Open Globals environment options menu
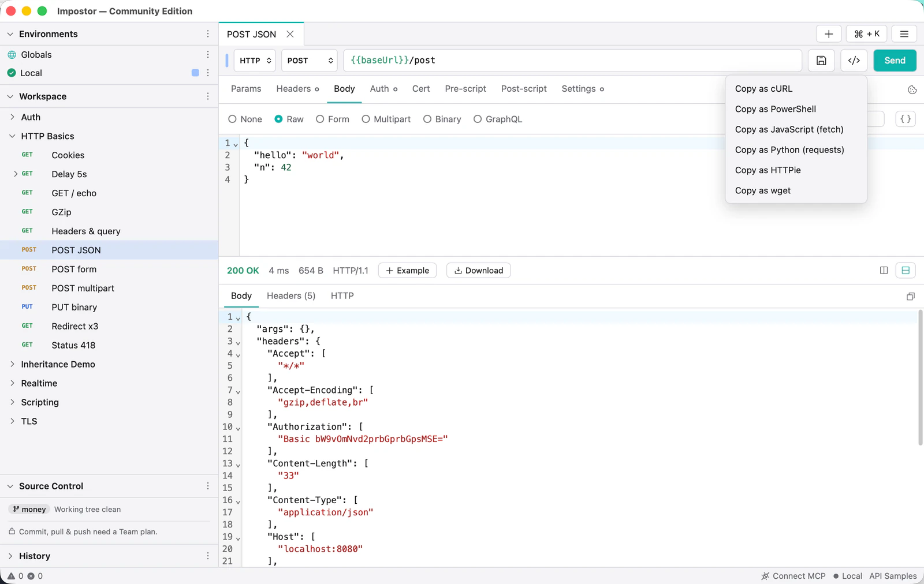This screenshot has height=584, width=924. point(208,54)
